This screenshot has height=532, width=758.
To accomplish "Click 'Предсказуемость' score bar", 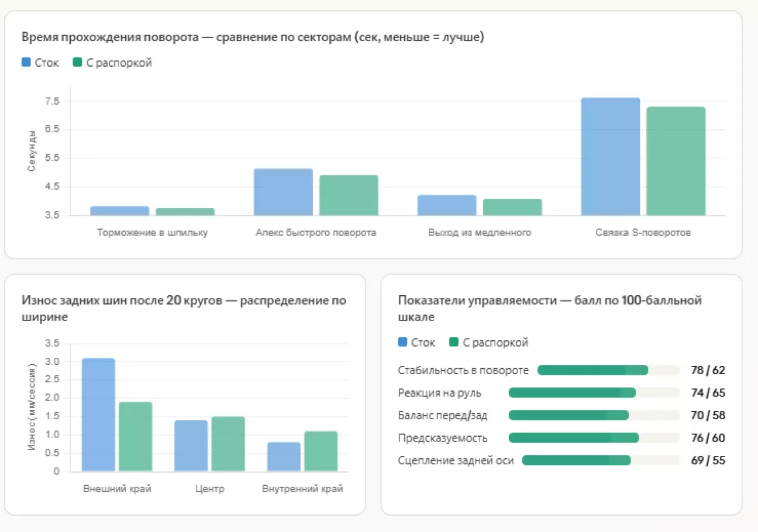I will (594, 438).
